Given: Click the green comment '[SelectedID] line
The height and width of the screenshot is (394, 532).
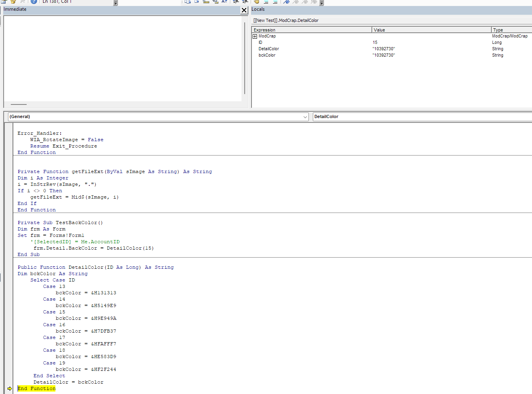Looking at the screenshot, I should coord(75,242).
